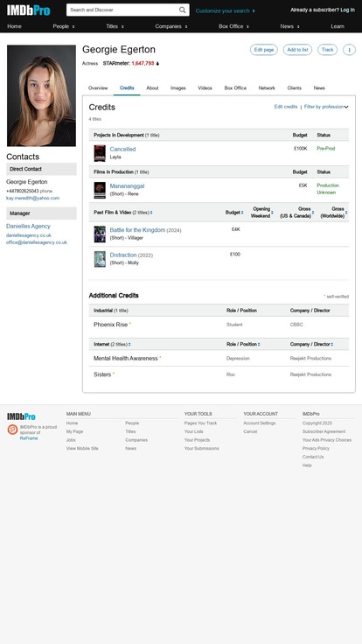This screenshot has height=644, width=362.
Task: Open Filter by profession dropdown
Action: click(326, 107)
